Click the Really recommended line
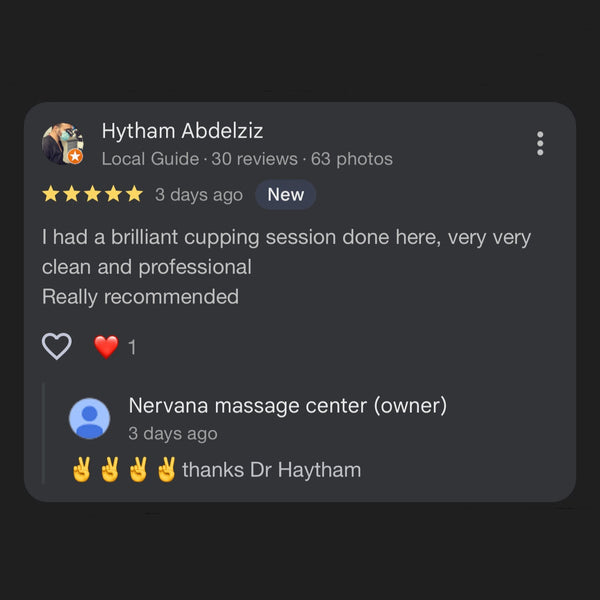Screen dimensions: 600x600 [x=140, y=297]
